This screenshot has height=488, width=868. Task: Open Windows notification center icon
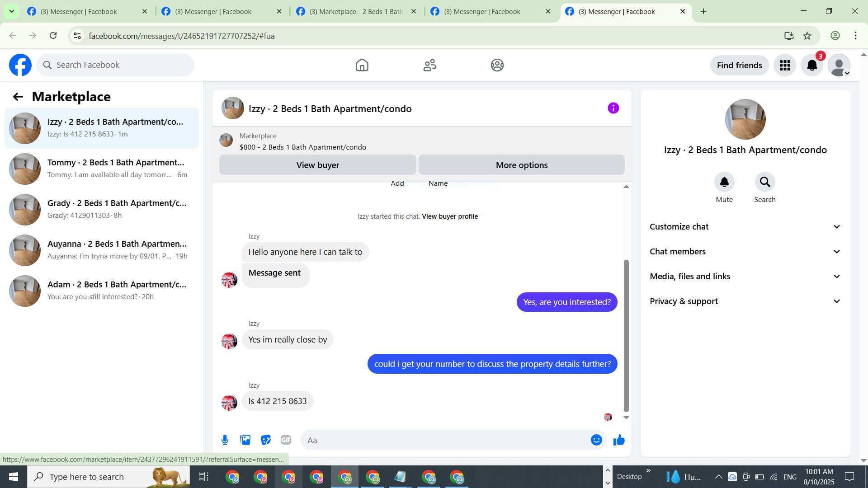pos(849,477)
